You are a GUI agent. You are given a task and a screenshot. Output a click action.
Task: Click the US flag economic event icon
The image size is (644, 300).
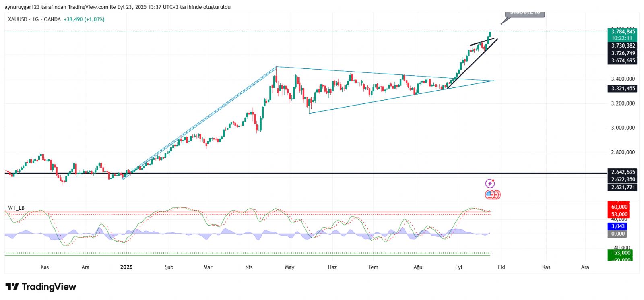490,195
